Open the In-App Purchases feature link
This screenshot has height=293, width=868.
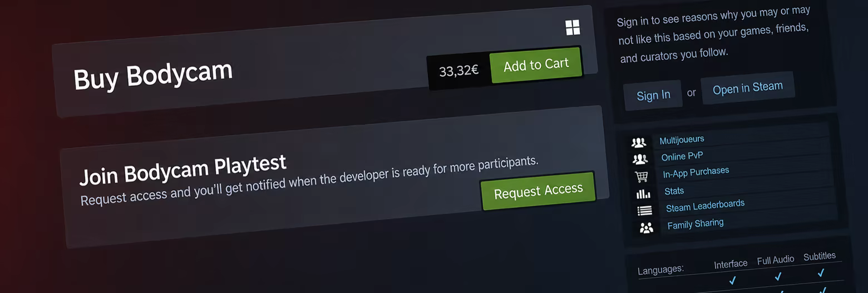pyautogui.click(x=696, y=172)
